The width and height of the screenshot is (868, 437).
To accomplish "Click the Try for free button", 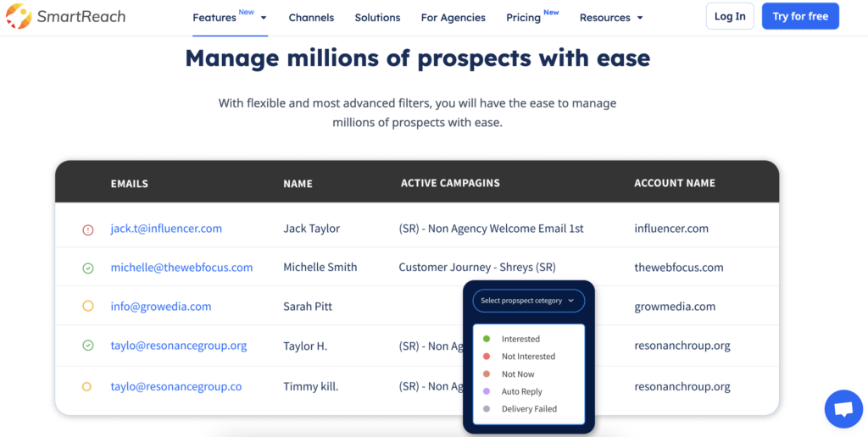I will point(800,16).
